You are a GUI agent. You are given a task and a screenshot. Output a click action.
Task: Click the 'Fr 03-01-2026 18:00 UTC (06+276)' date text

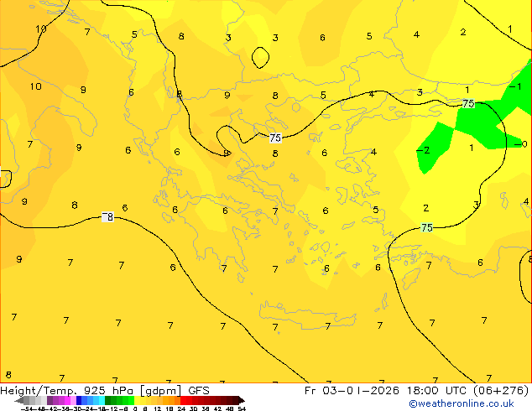coord(417,390)
